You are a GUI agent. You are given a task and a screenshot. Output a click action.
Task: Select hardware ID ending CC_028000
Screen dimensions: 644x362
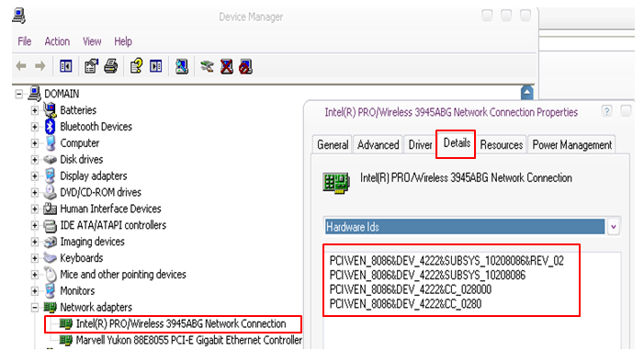pos(411,289)
